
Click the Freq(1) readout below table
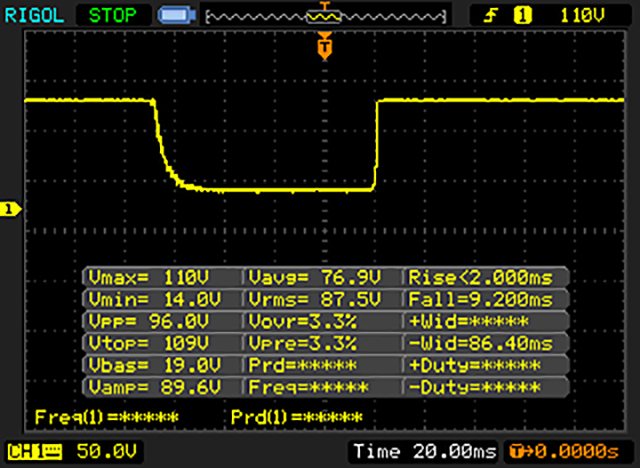pyautogui.click(x=106, y=416)
